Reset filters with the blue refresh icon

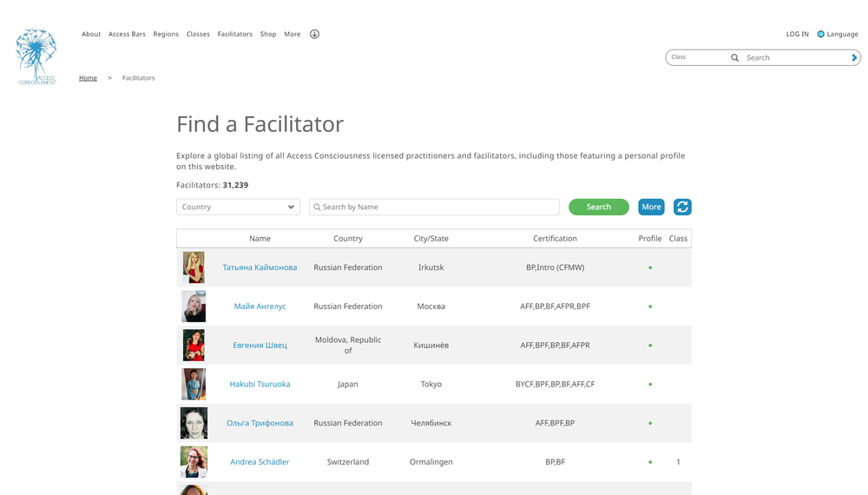pyautogui.click(x=682, y=207)
